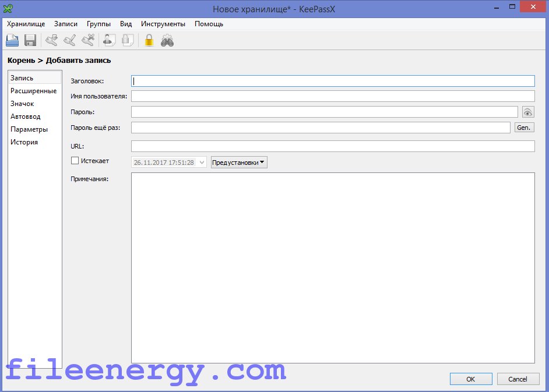The image size is (549, 392).
Task: Open the Инструменты menu
Action: (163, 24)
